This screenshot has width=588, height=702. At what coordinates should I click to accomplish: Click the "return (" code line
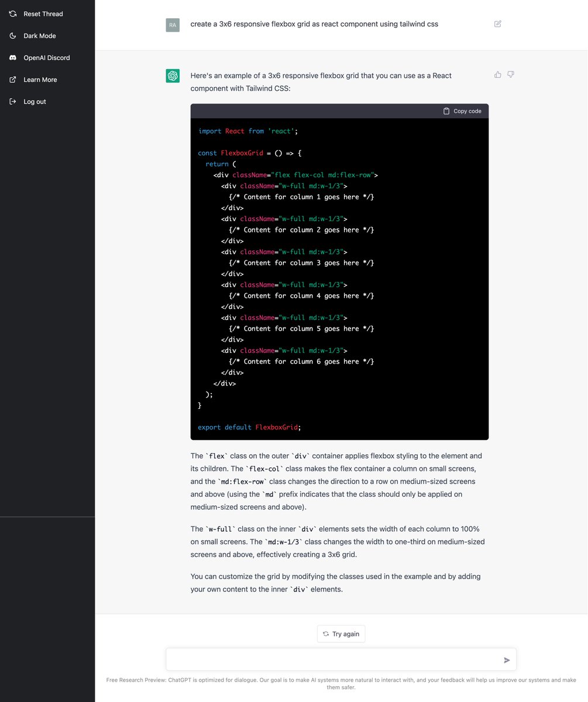(221, 164)
